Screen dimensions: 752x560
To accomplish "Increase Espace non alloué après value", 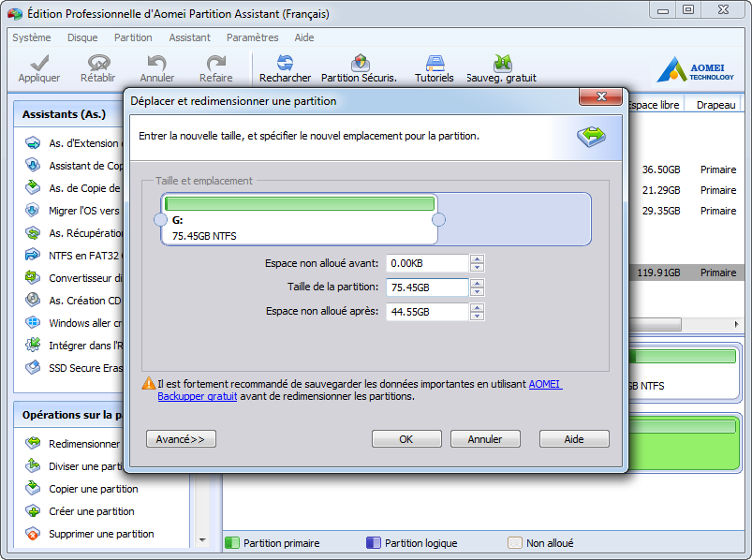I will (478, 307).
